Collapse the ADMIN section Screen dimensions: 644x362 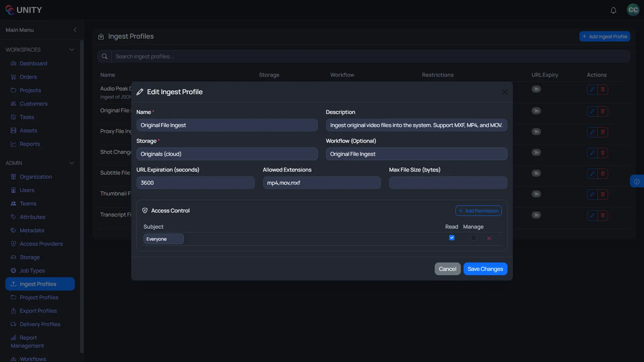[72, 163]
